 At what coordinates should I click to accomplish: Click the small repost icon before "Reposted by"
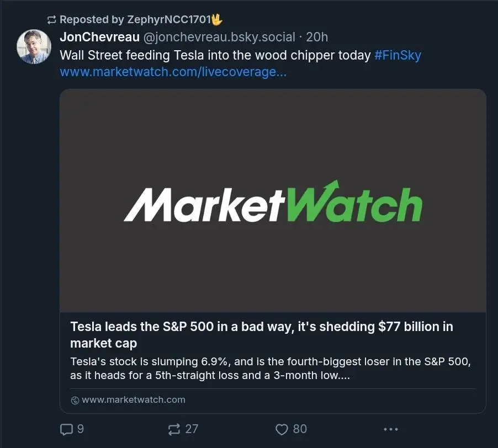pyautogui.click(x=52, y=20)
